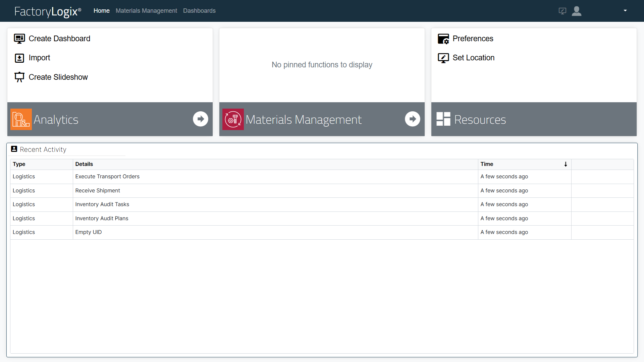Select the Receive Shipment activity row

(x=98, y=190)
